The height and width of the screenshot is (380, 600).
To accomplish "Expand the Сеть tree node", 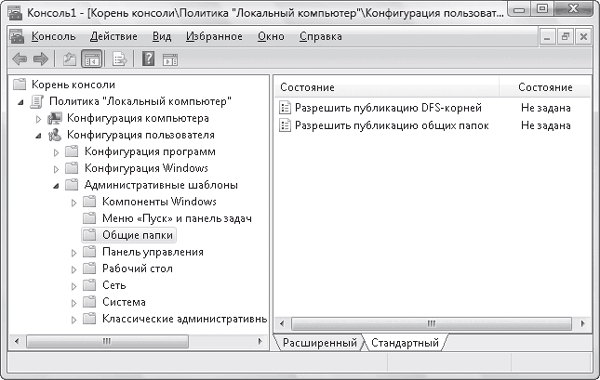I will tap(74, 286).
